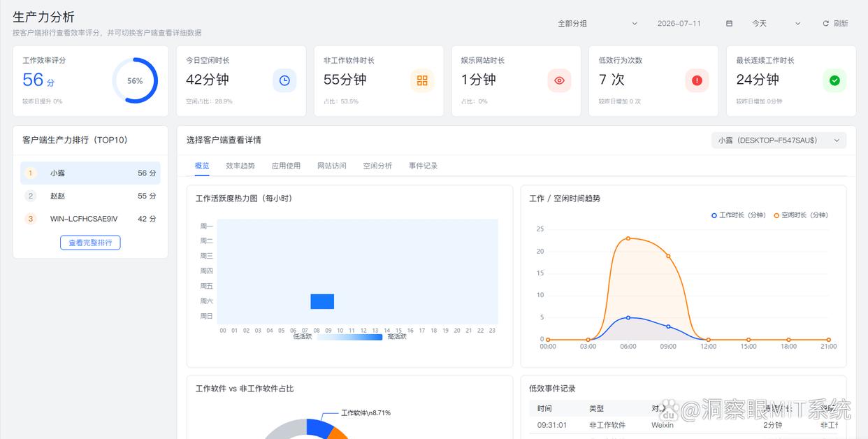Select the 事件记录 tab
This screenshot has width=868, height=439.
tap(424, 166)
